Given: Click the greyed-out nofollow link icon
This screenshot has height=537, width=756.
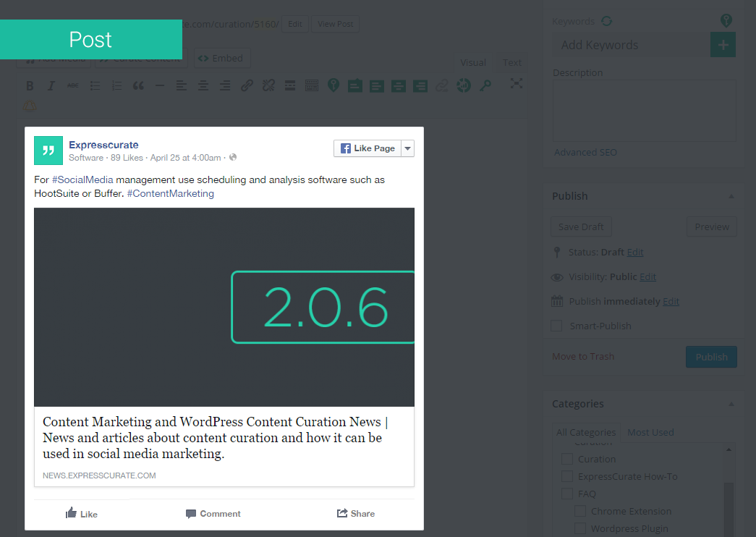Looking at the screenshot, I should tap(441, 86).
